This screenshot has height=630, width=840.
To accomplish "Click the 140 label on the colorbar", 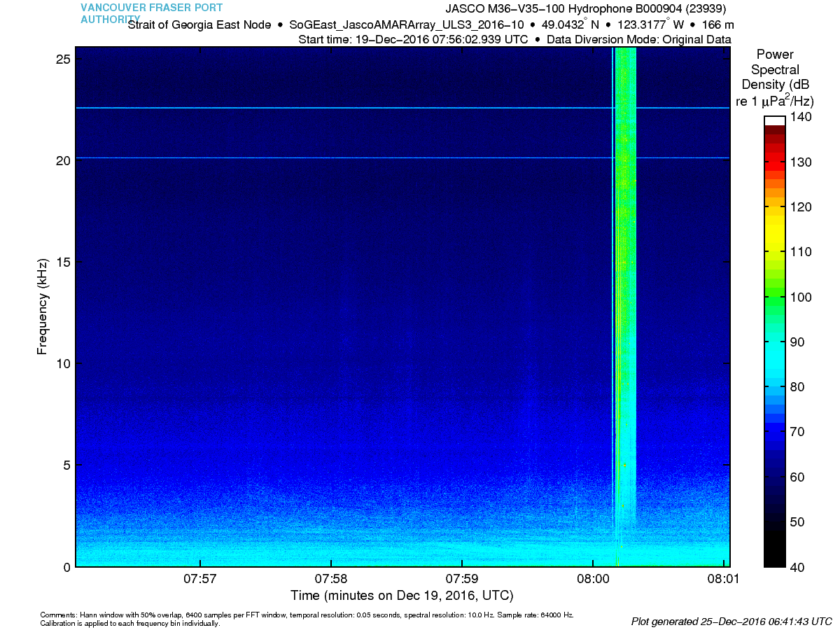I will pos(801,117).
